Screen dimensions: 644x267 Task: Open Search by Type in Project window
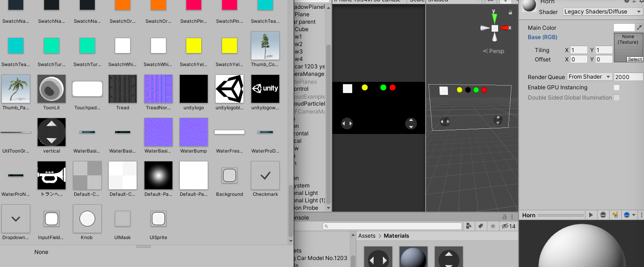[x=468, y=226]
